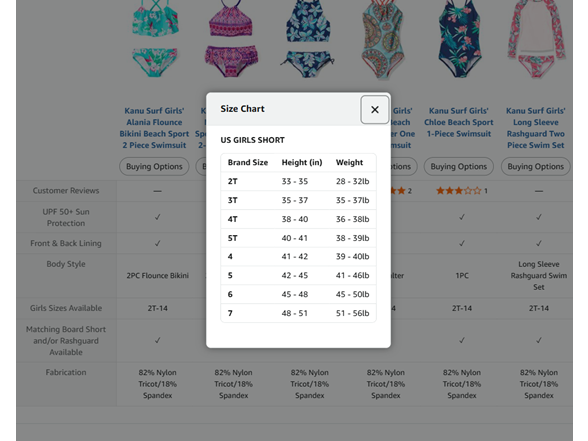The image size is (588, 441).
Task: Click the three-star rating for Chloe swimsuit
Action: 458,191
